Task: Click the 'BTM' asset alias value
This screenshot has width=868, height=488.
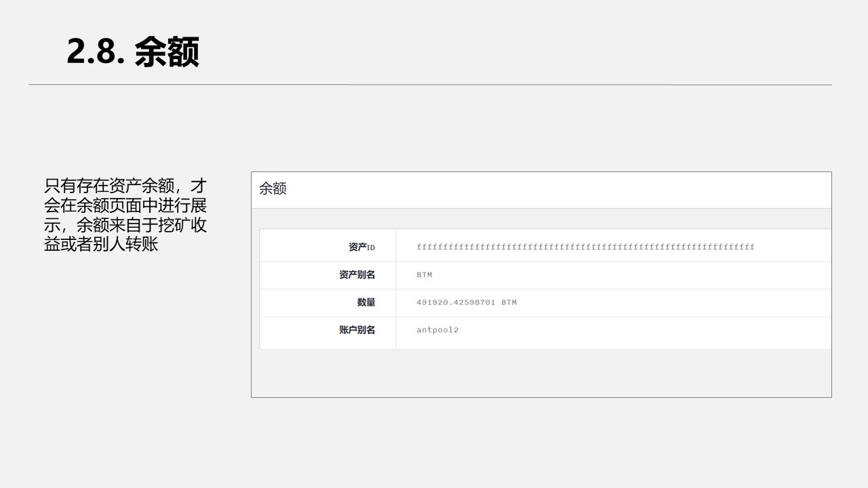Action: [425, 275]
